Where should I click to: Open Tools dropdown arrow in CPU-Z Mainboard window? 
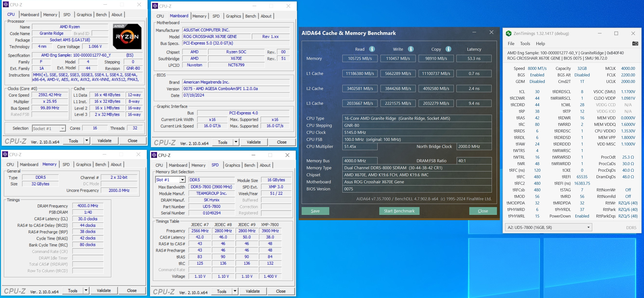[236, 142]
